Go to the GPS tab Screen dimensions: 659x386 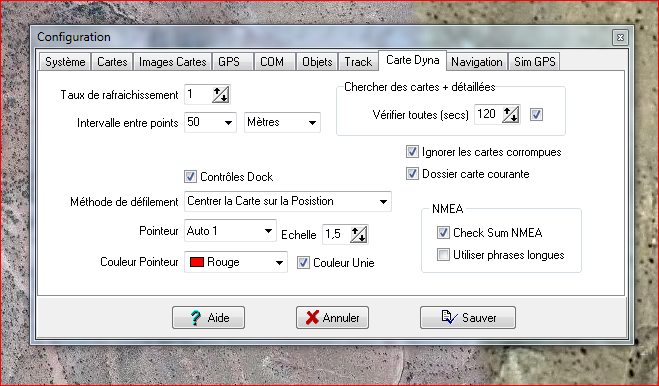coord(233,62)
